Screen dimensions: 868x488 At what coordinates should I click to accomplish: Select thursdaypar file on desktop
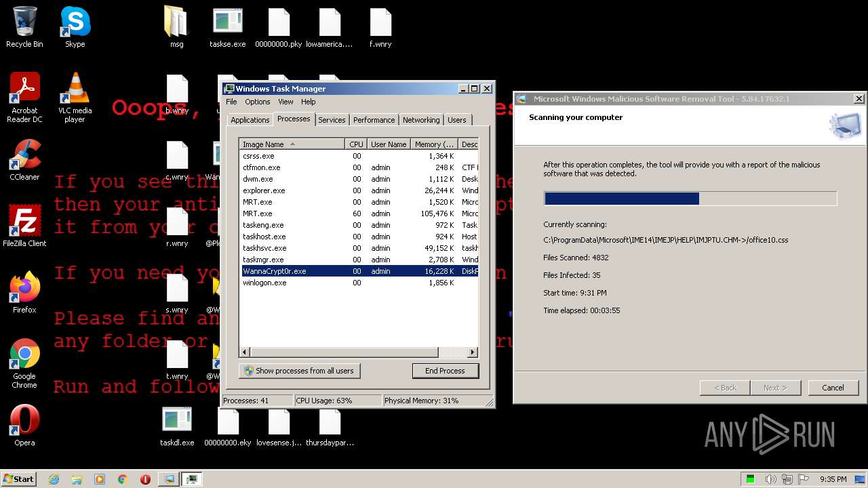click(x=330, y=426)
